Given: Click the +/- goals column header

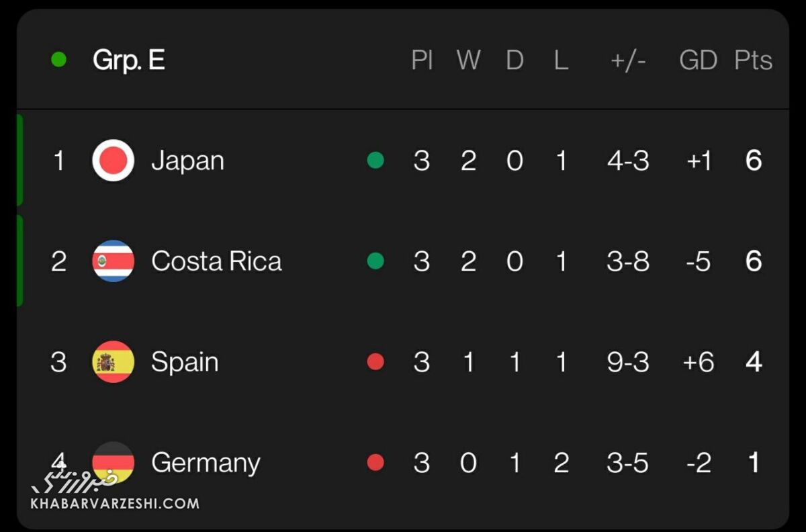Looking at the screenshot, I should pyautogui.click(x=628, y=60).
